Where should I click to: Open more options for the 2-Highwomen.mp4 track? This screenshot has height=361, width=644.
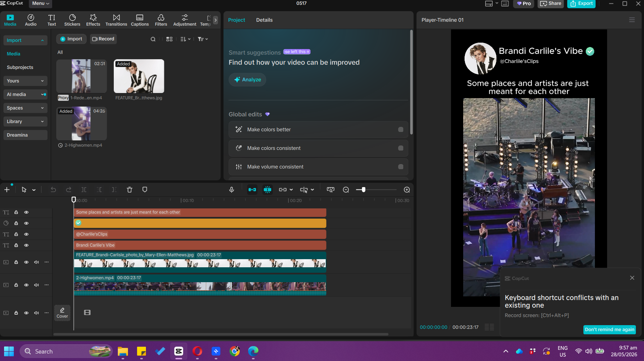pyautogui.click(x=46, y=285)
